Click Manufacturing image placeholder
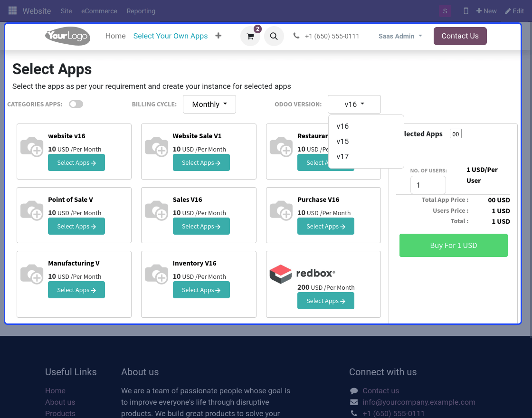Viewport: 532px width, 418px height. click(x=32, y=274)
